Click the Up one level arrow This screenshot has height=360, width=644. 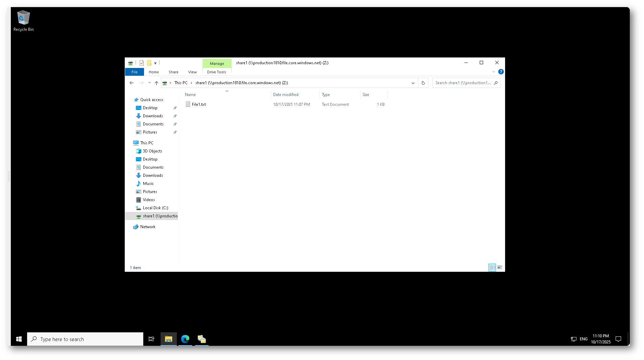pos(156,83)
